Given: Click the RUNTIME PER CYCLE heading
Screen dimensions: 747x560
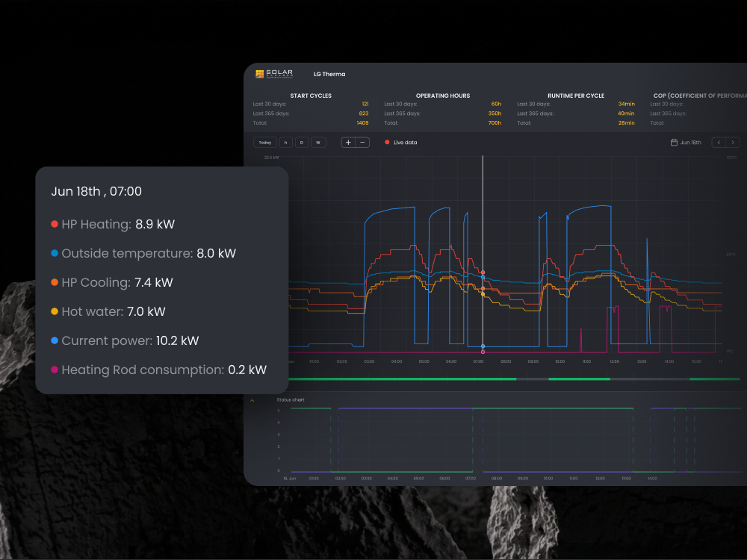Looking at the screenshot, I should 575,96.
